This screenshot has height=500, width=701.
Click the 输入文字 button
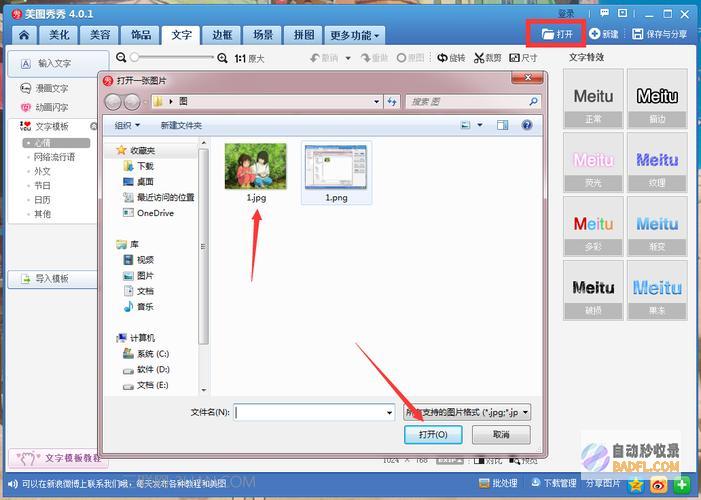[58, 64]
